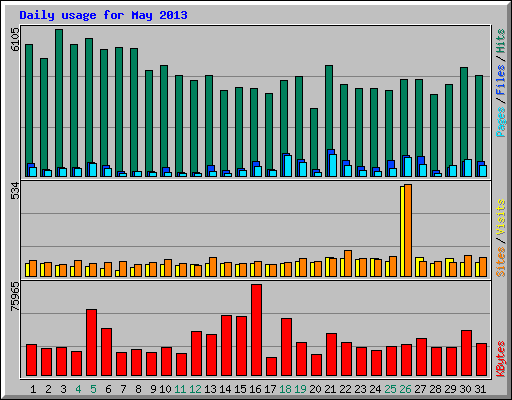The image size is (512, 400).
Task: Click the shortest green Hits bar for day 20
Action: [x=314, y=139]
